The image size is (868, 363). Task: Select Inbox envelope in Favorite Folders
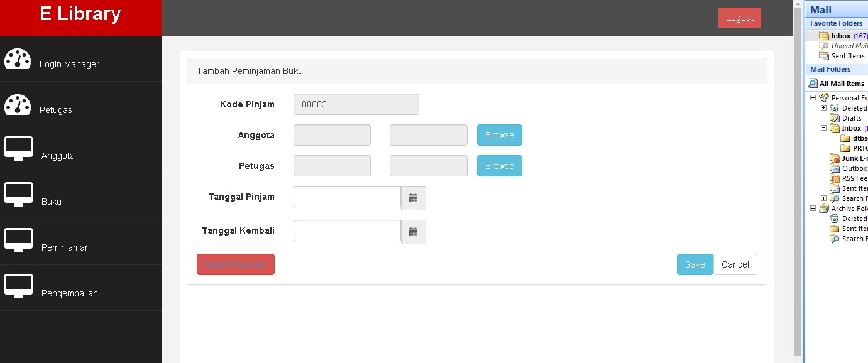pyautogui.click(x=824, y=36)
